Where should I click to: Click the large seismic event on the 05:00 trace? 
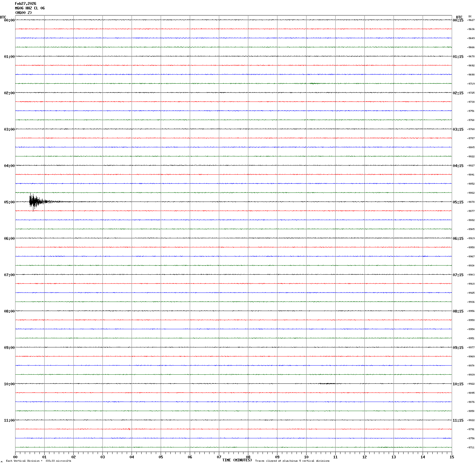pos(35,202)
